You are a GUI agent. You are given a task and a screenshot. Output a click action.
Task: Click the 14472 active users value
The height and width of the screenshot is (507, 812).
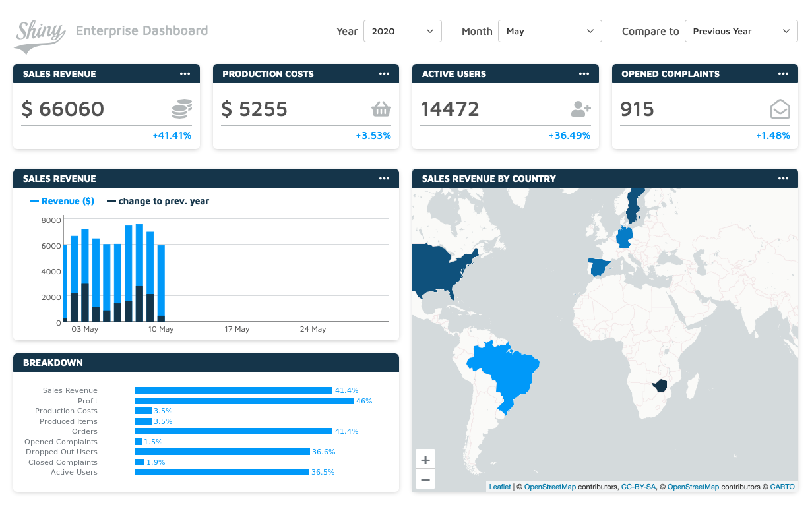(450, 109)
